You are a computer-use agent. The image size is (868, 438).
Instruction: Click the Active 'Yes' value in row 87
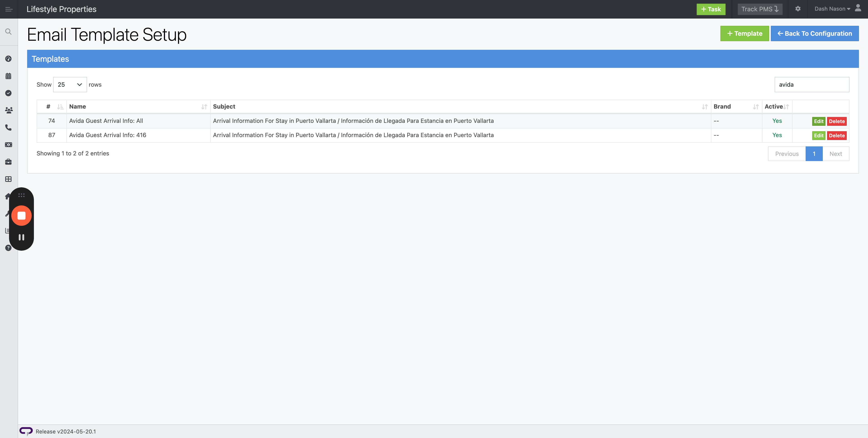click(777, 135)
